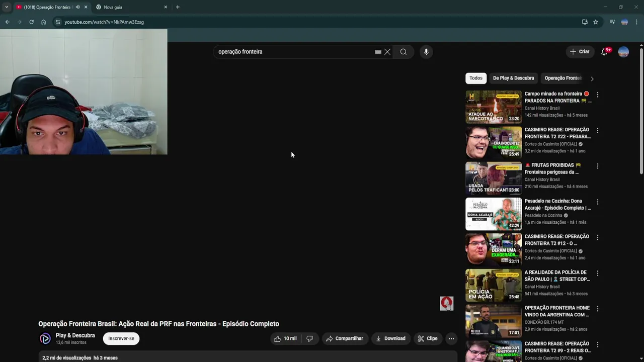Like the video with thumbs up
This screenshot has width=644, height=362.
(x=285, y=339)
